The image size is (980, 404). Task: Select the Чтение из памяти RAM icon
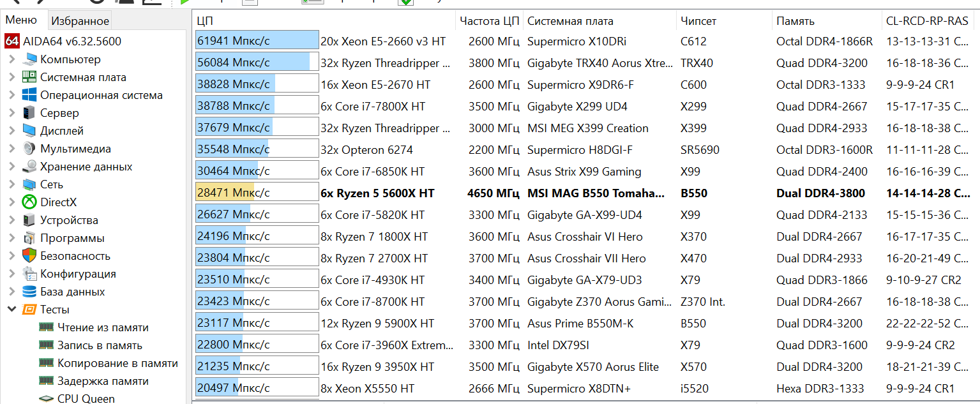pos(46,327)
